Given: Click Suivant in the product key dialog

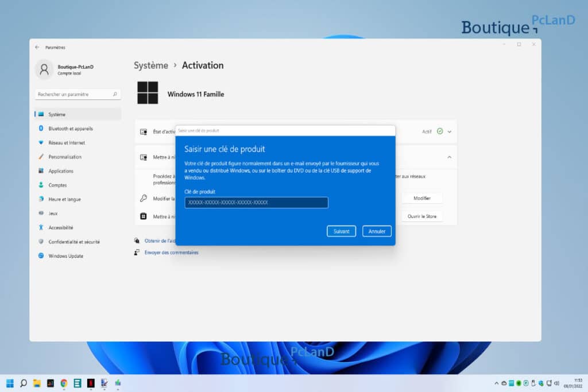Looking at the screenshot, I should (341, 231).
